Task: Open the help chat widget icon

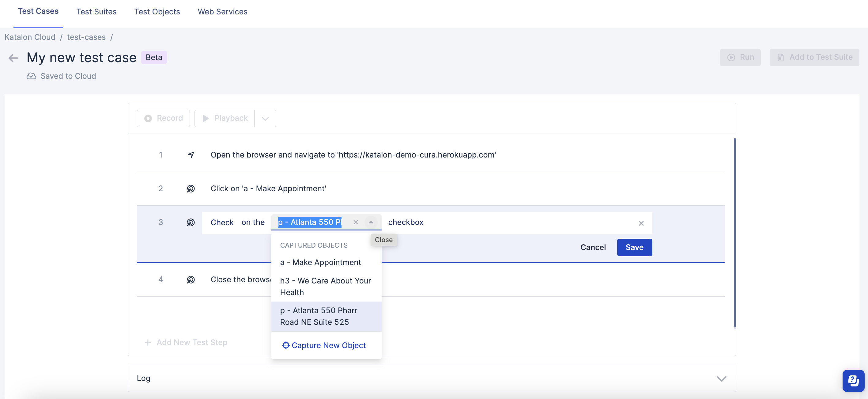Action: tap(853, 381)
